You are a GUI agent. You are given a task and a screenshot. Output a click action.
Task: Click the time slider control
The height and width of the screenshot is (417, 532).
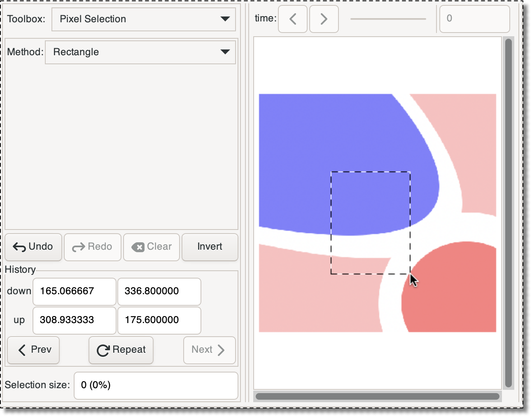coord(388,19)
